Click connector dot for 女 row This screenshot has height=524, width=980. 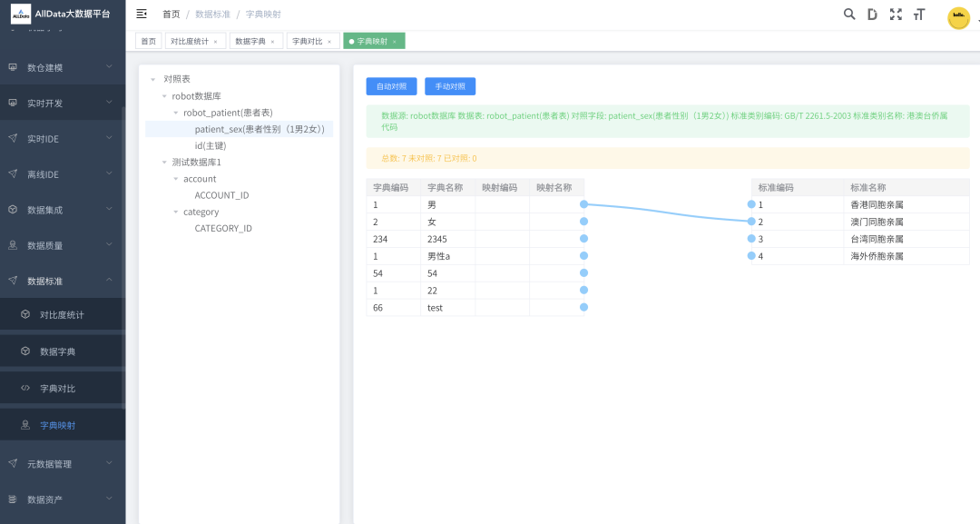tap(583, 222)
